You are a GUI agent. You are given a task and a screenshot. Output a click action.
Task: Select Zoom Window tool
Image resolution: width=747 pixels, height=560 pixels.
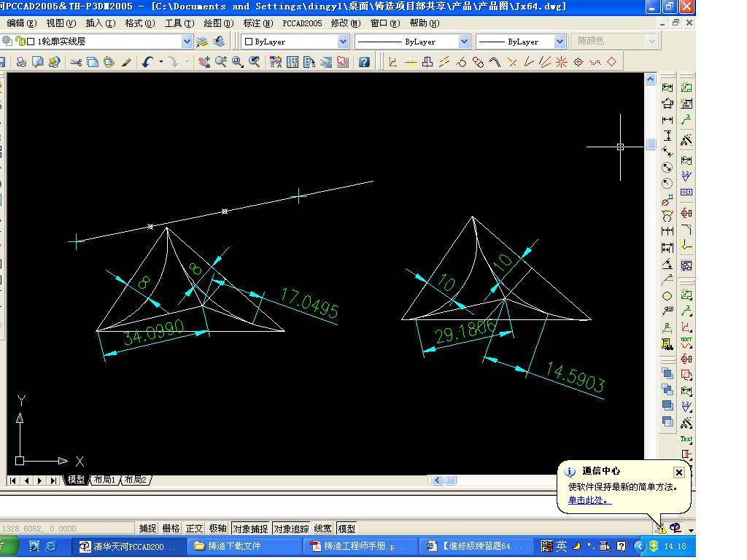(238, 63)
